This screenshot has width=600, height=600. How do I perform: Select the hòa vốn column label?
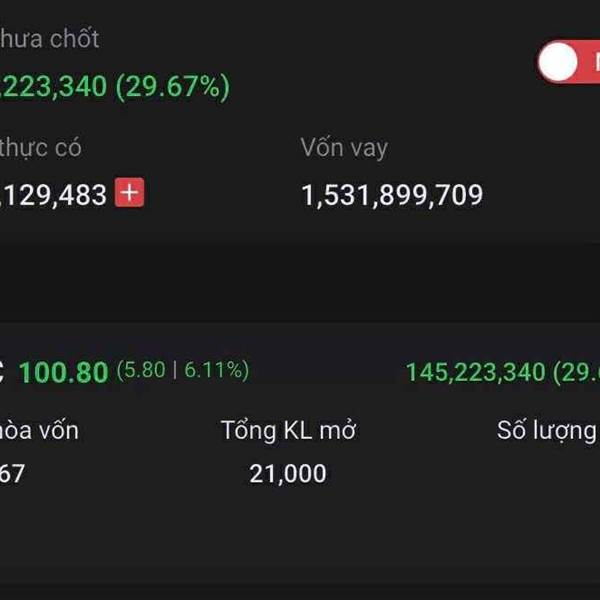[x=39, y=430]
